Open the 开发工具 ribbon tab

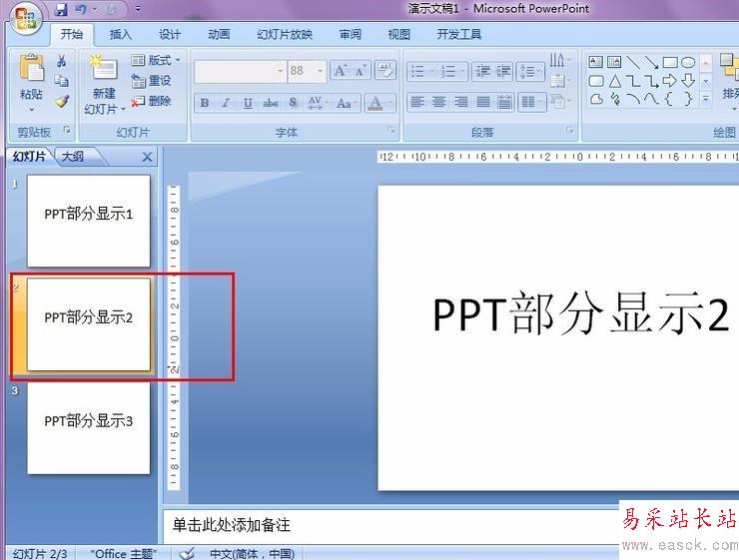(x=458, y=34)
